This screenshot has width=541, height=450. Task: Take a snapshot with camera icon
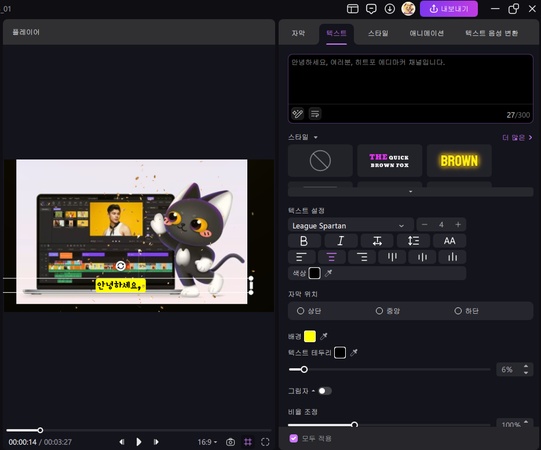click(230, 442)
